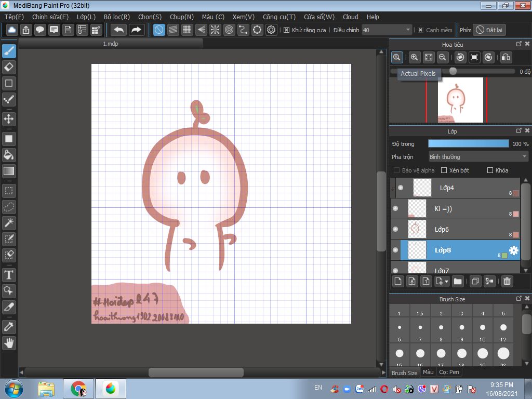Toggle the Khử răng cưa checkbox
This screenshot has height=399, width=532.
(286, 30)
